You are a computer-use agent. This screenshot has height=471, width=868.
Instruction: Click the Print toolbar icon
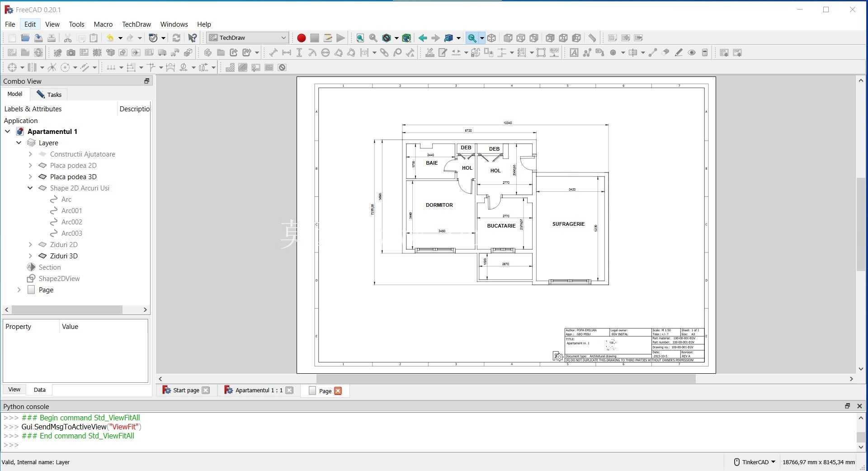[x=52, y=38]
